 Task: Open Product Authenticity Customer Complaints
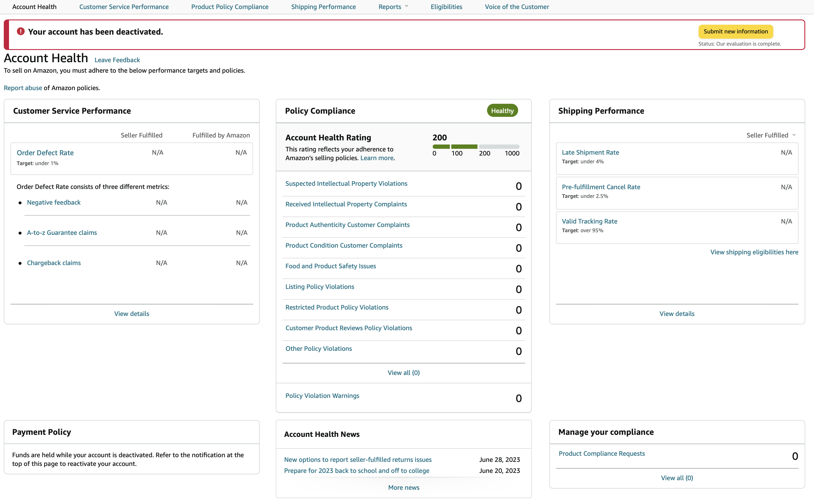tap(348, 225)
